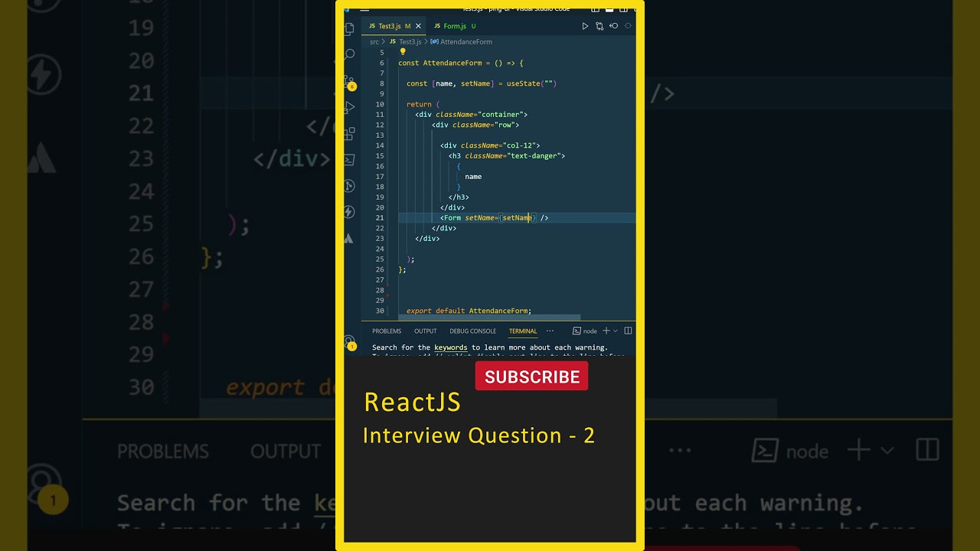Click the name expression on line 17
Image resolution: width=980 pixels, height=551 pixels.
point(473,177)
